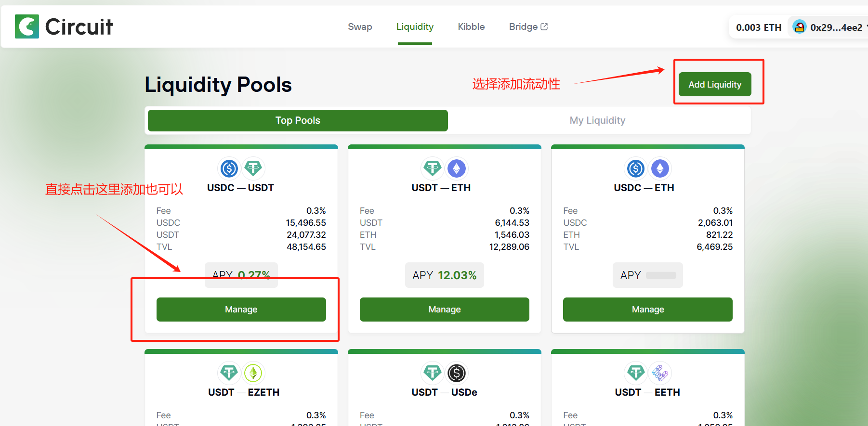
Task: Switch to the Top Pools tab
Action: click(298, 120)
